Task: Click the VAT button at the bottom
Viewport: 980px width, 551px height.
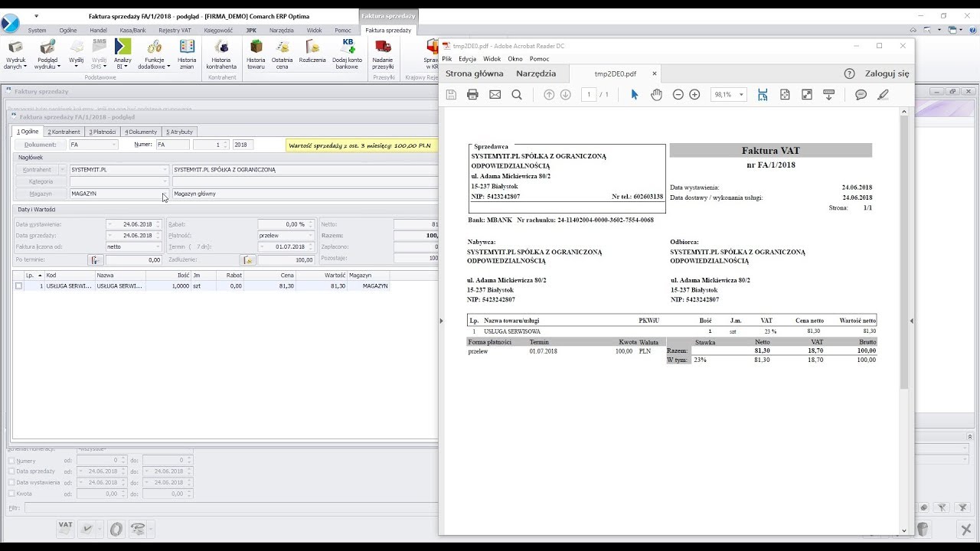Action: tap(65, 528)
